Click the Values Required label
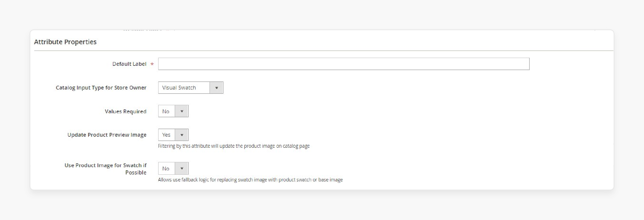This screenshot has width=644, height=220. click(126, 111)
